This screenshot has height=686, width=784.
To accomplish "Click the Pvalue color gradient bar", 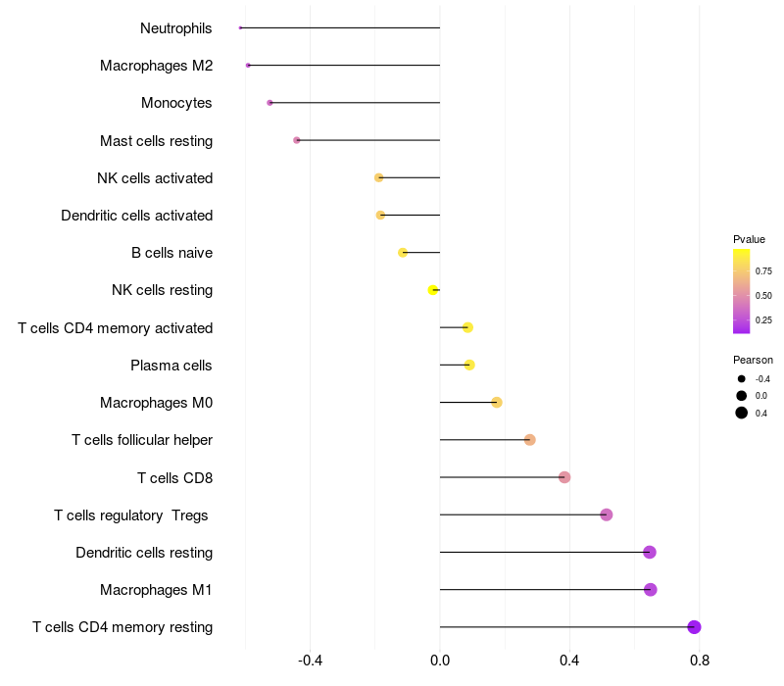I will tap(742, 291).
